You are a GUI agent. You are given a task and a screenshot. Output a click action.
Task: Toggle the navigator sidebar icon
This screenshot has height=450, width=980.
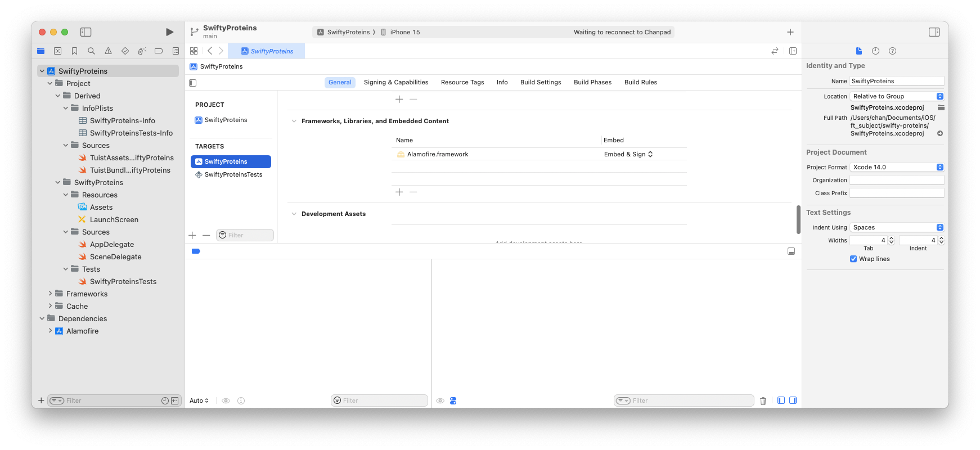(86, 32)
